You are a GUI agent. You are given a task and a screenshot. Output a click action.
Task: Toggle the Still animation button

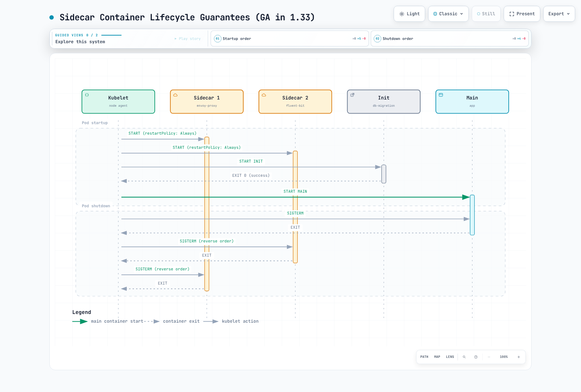486,14
